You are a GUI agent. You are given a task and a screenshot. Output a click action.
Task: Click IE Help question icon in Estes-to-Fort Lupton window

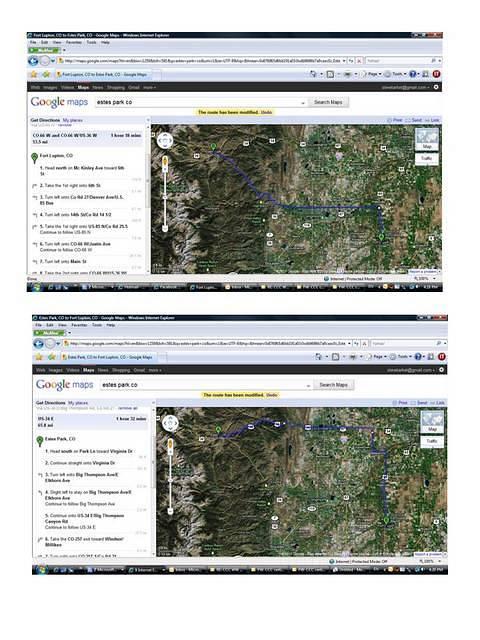tap(418, 357)
